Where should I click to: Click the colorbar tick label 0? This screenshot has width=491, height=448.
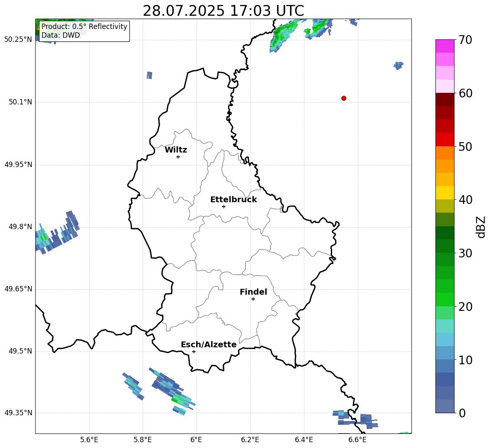click(x=462, y=413)
